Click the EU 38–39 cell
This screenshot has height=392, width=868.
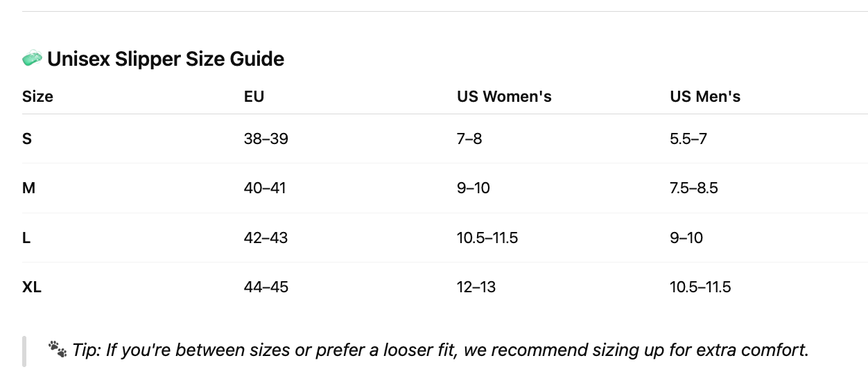coord(266,139)
